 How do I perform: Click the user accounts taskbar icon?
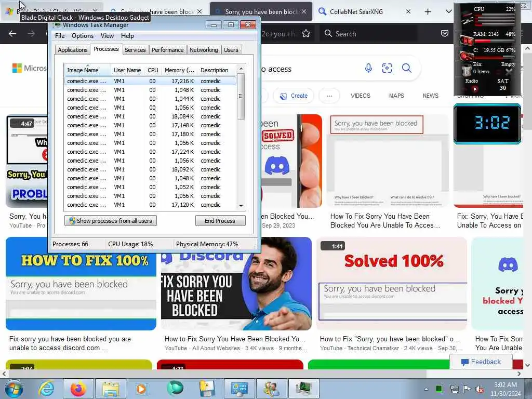pyautogui.click(x=271, y=389)
